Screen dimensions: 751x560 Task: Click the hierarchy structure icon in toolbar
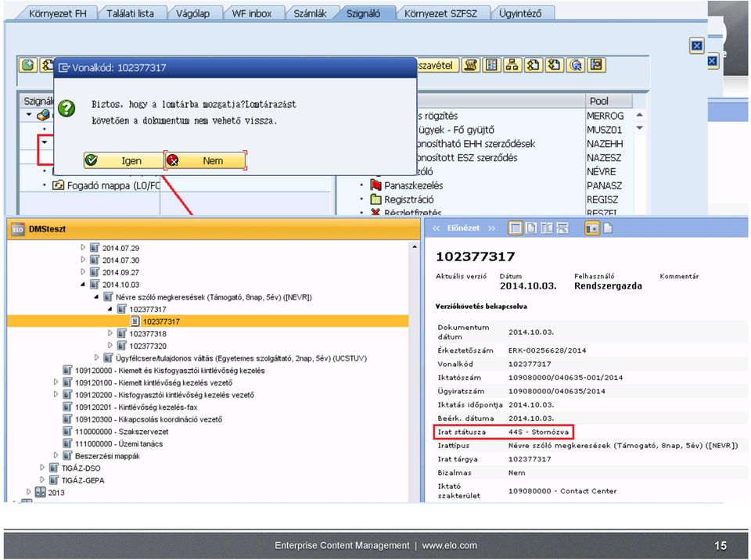point(512,65)
